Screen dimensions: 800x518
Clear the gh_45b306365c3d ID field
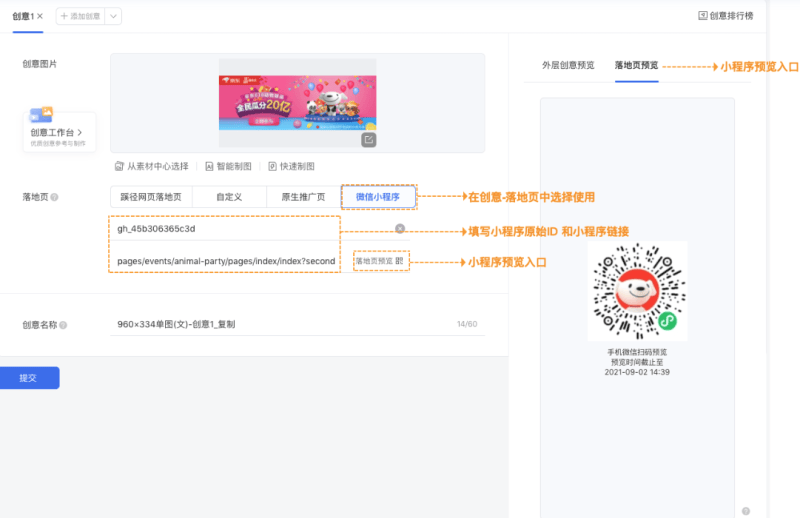point(400,229)
